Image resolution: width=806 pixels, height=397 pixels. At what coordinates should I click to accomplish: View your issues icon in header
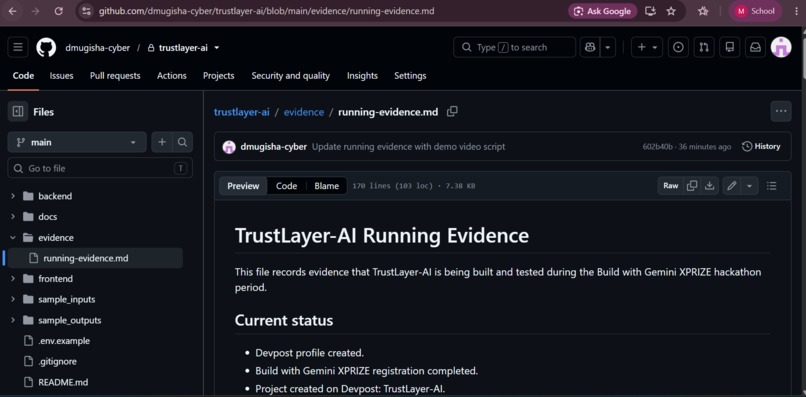(679, 47)
